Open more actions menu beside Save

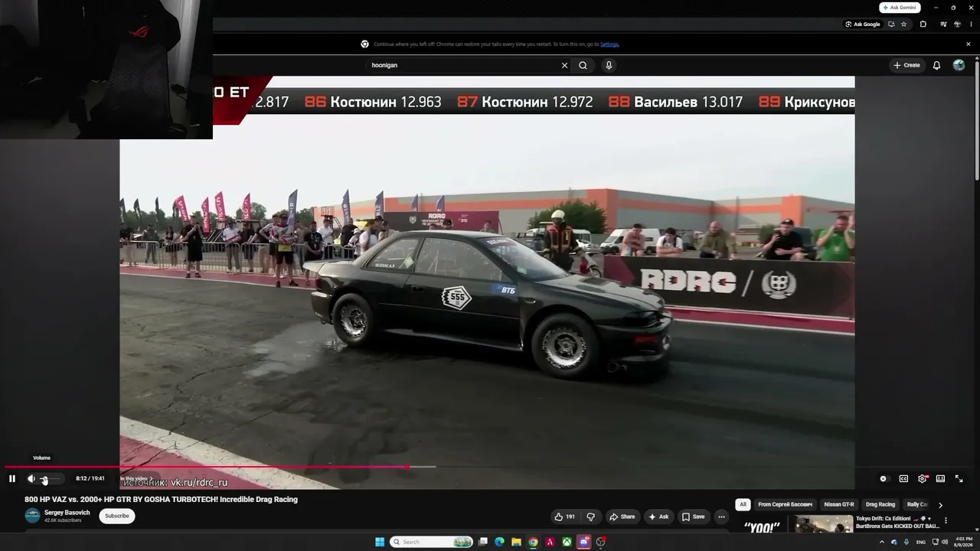tap(721, 517)
